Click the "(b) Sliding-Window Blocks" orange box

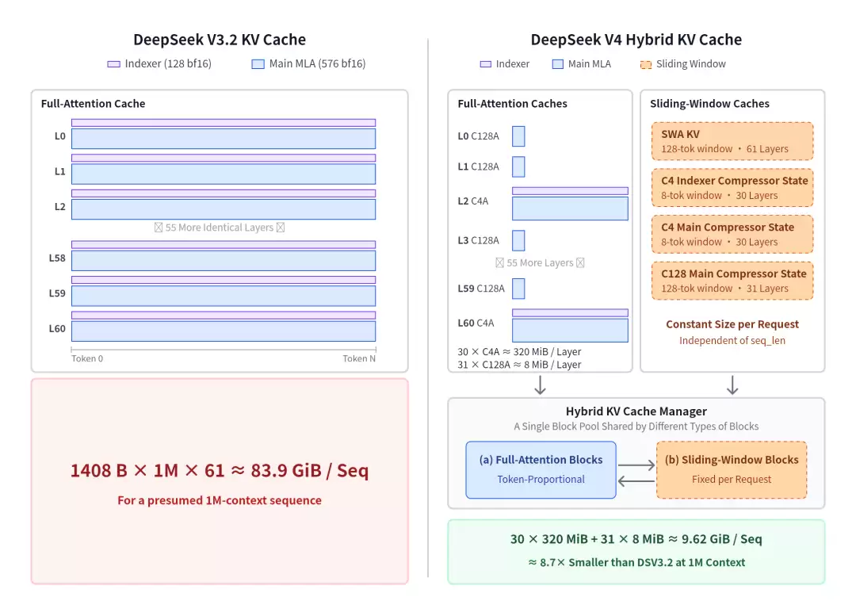[x=732, y=469]
